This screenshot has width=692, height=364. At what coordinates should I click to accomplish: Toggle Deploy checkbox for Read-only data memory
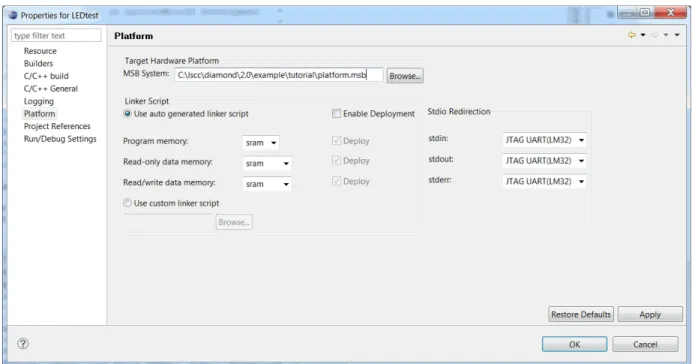336,161
